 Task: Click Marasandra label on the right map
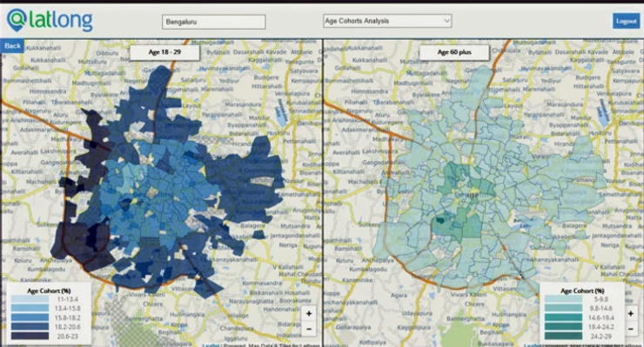click(565, 104)
